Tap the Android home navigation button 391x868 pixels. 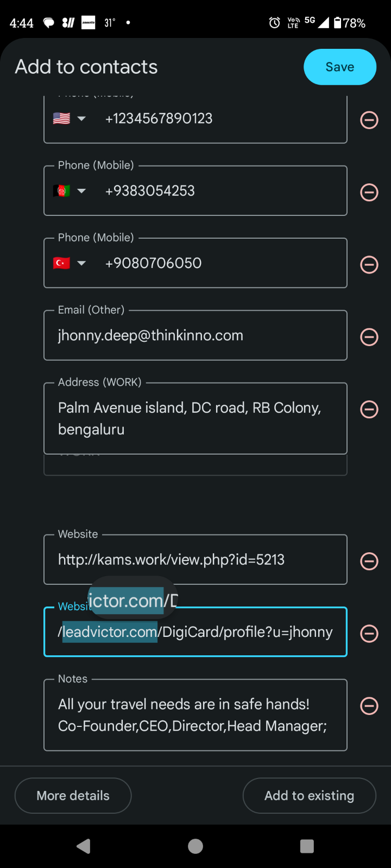coord(195,846)
